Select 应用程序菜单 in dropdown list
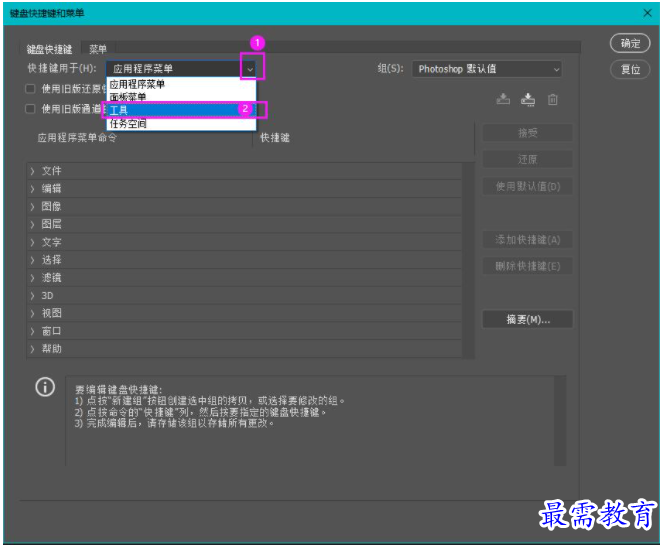This screenshot has width=663, height=546. pyautogui.click(x=181, y=84)
